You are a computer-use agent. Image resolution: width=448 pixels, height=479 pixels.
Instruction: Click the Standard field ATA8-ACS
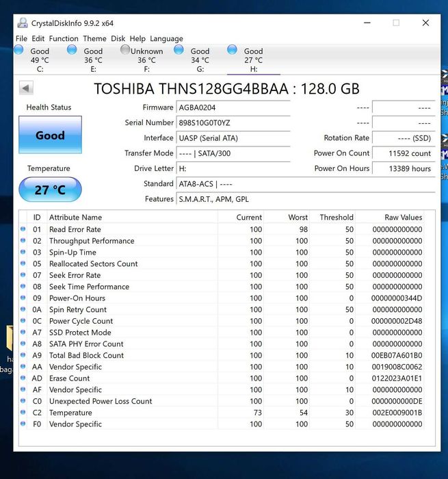[x=305, y=184]
